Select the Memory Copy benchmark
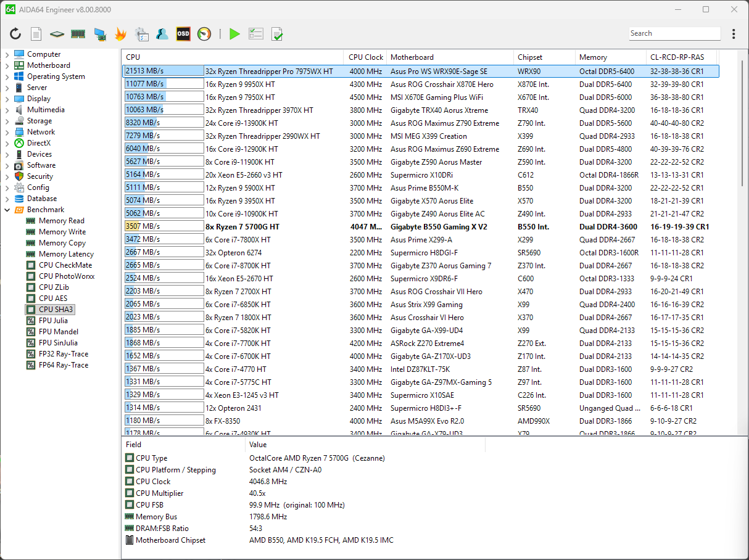Image resolution: width=749 pixels, height=560 pixels. coord(62,243)
